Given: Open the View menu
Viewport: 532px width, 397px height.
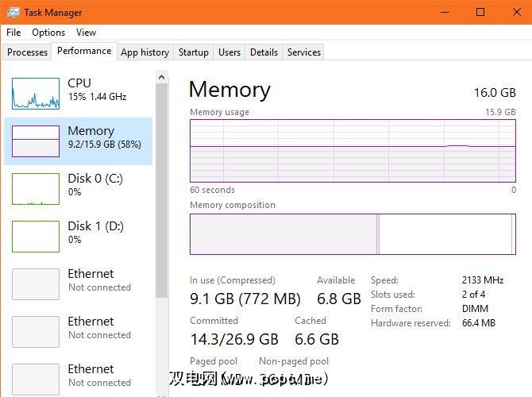Looking at the screenshot, I should click(x=86, y=33).
